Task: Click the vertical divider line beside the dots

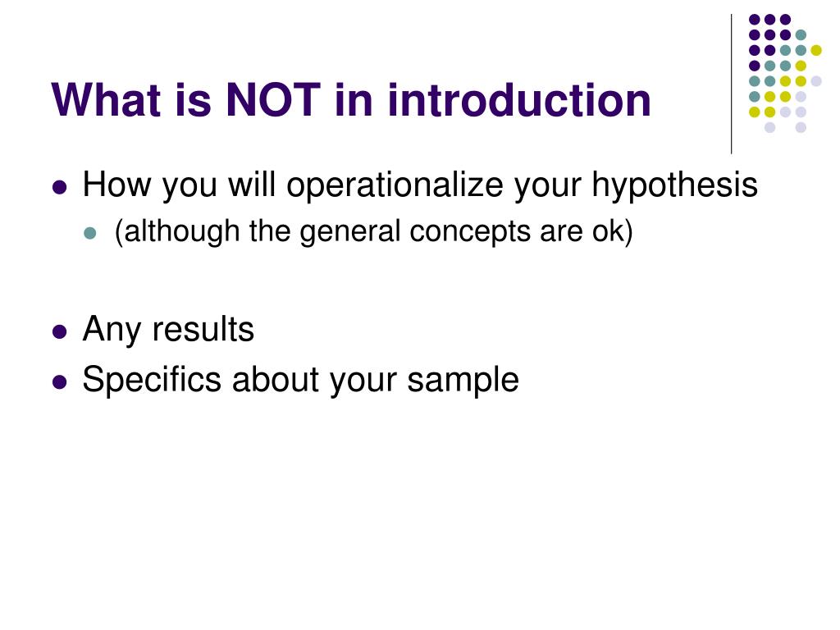Action: pyautogui.click(x=731, y=84)
